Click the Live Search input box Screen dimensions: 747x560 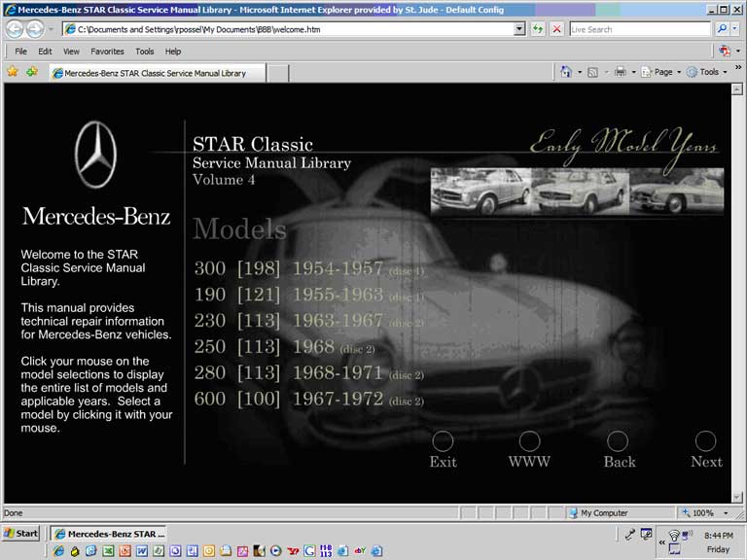(x=640, y=29)
